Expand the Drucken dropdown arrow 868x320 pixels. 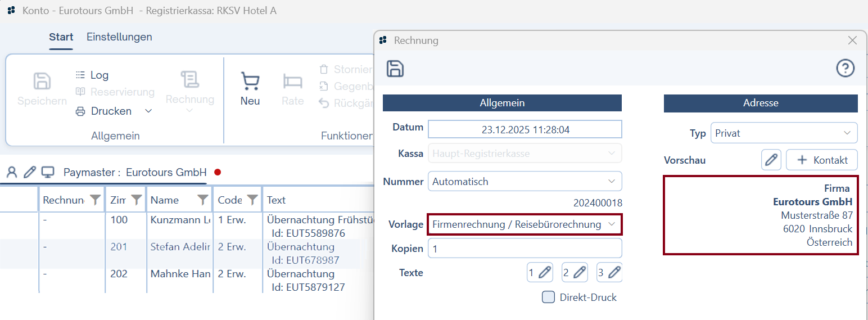click(x=148, y=111)
